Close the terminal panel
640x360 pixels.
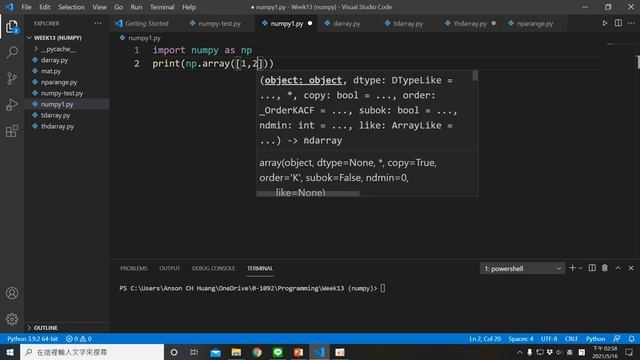[631, 268]
